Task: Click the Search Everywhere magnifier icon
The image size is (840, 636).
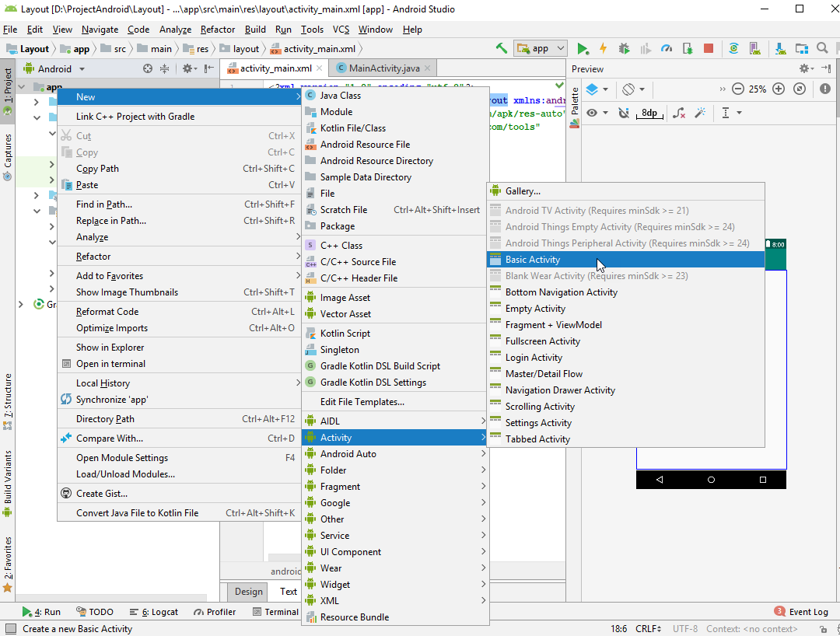Action: click(x=822, y=49)
